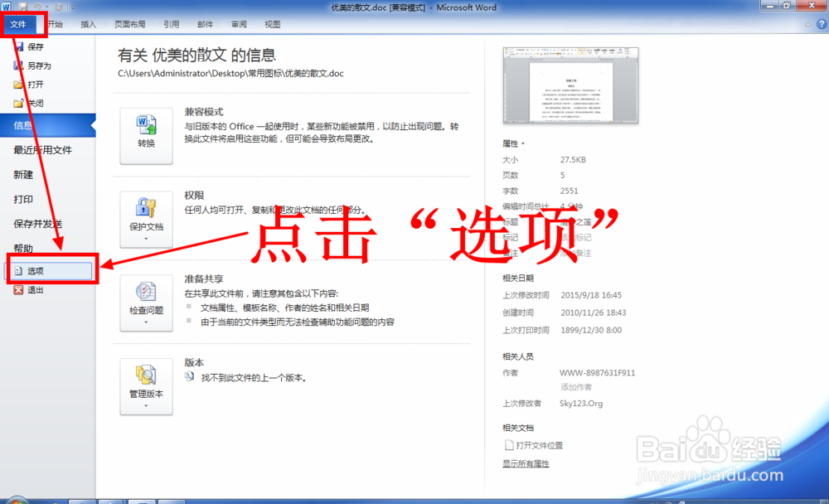Click 显示所有属性 link
829x504 pixels.
tap(526, 464)
